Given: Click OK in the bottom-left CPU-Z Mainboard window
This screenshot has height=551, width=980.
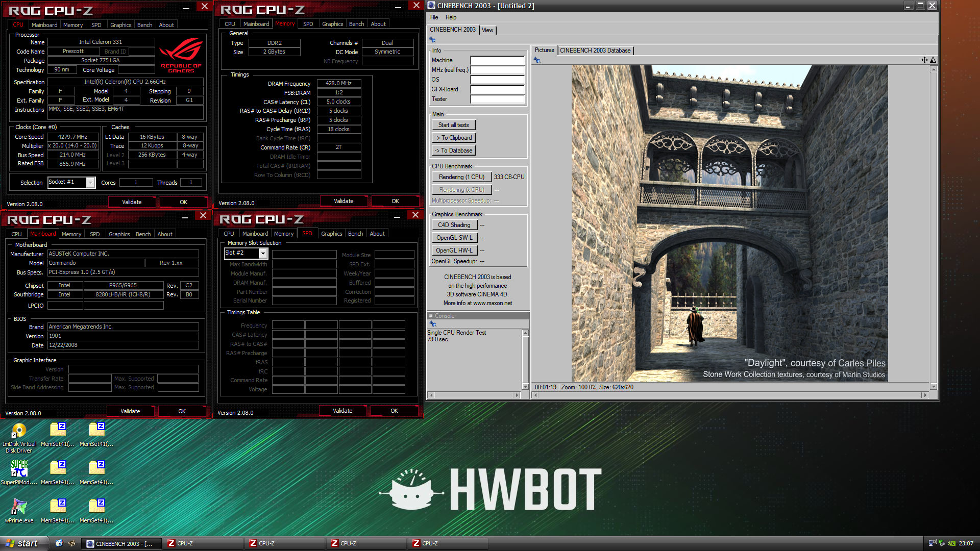Looking at the screenshot, I should point(182,412).
